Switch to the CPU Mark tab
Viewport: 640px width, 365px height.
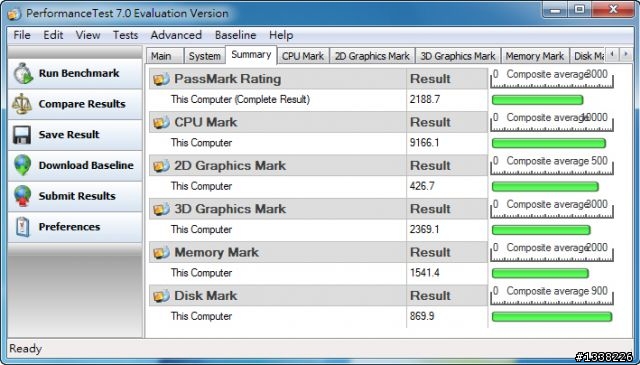pyautogui.click(x=303, y=56)
